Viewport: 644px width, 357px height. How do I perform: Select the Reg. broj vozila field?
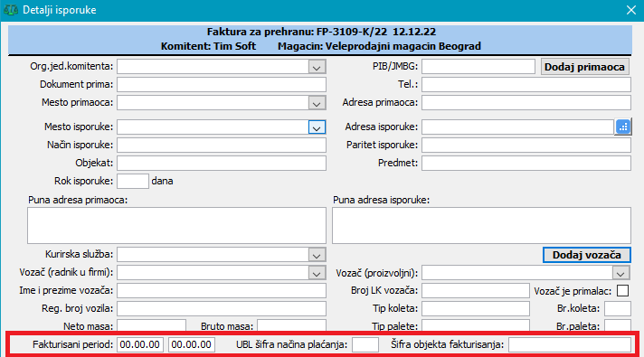222,308
